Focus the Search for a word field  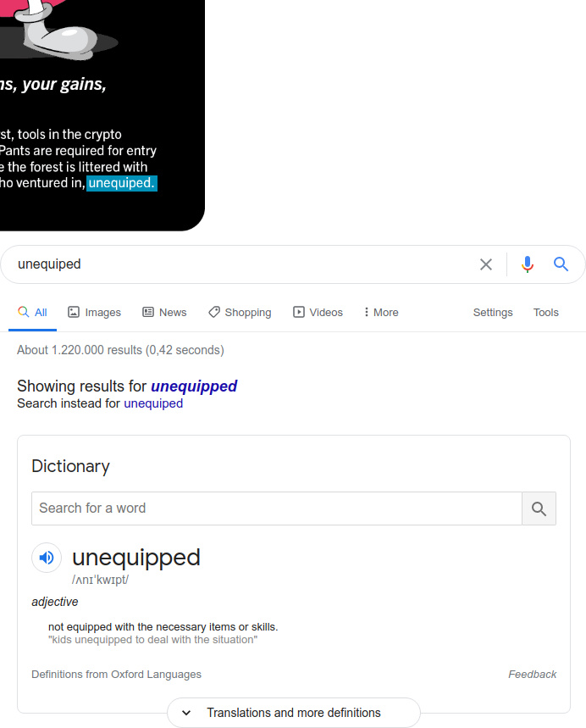pyautogui.click(x=277, y=508)
